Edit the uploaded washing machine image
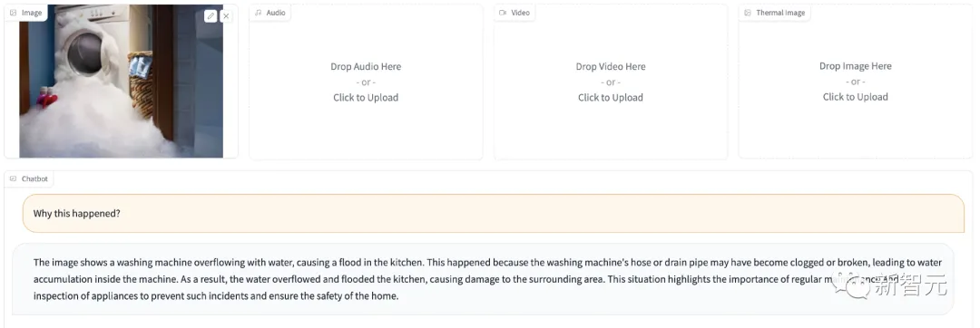The width and height of the screenshot is (980, 328). click(211, 16)
